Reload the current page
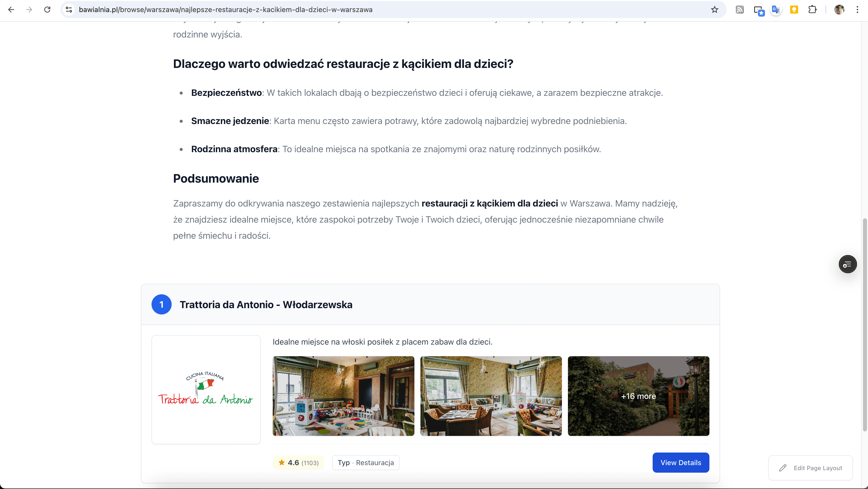The width and height of the screenshot is (868, 489). [x=47, y=10]
